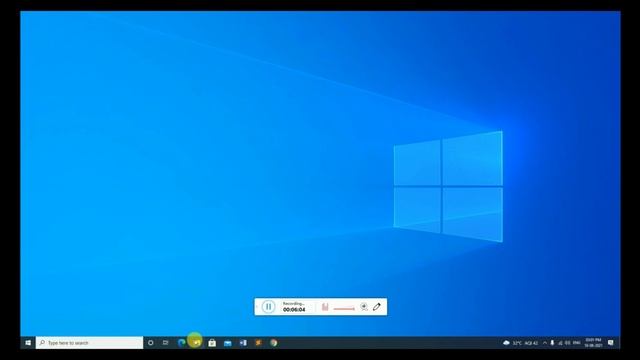This screenshot has height=360, width=640.
Task: Open the Mail app on taskbar
Action: tap(227, 343)
